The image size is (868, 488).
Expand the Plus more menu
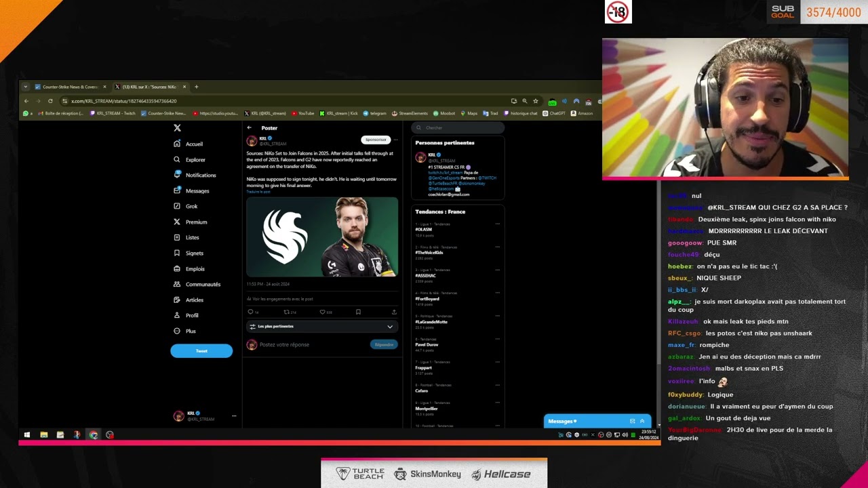point(185,331)
